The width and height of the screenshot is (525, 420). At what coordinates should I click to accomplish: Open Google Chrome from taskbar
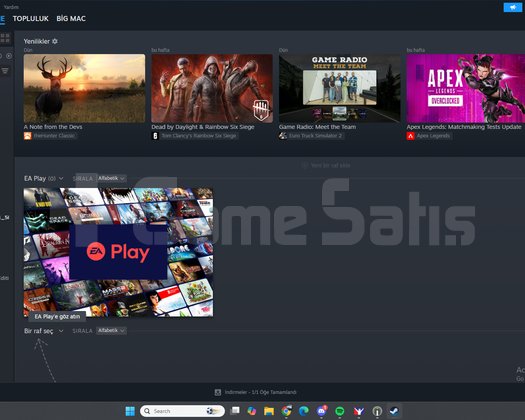286,411
